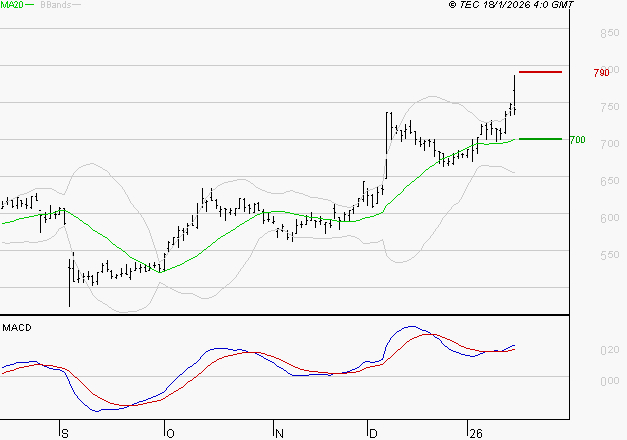Screen dimensions: 627x440
Task: Click the 750 price axis label
Action: [610, 107]
